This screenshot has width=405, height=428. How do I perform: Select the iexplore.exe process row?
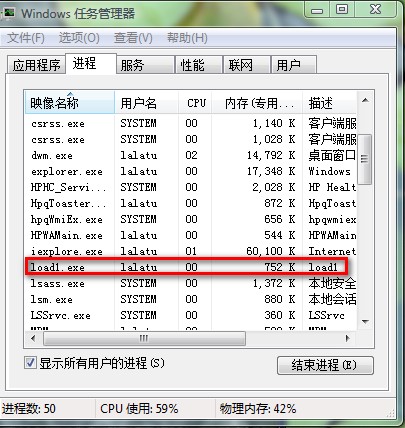(191, 251)
